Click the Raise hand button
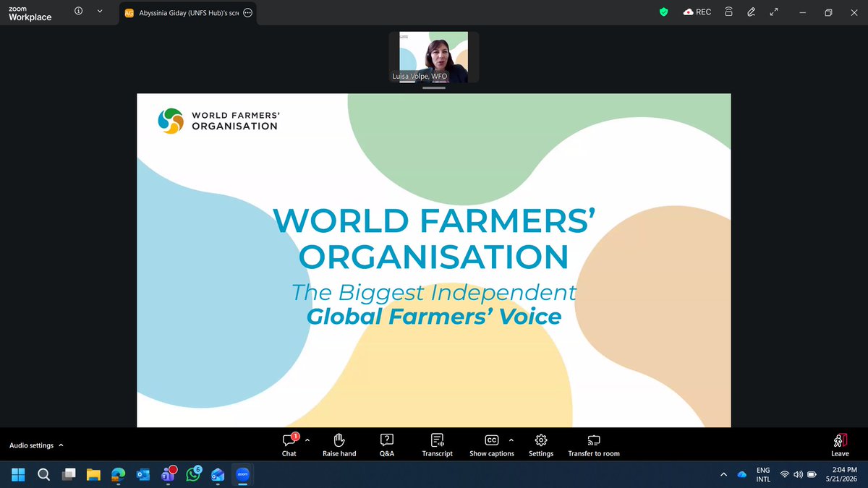This screenshot has height=488, width=868. pos(339,445)
